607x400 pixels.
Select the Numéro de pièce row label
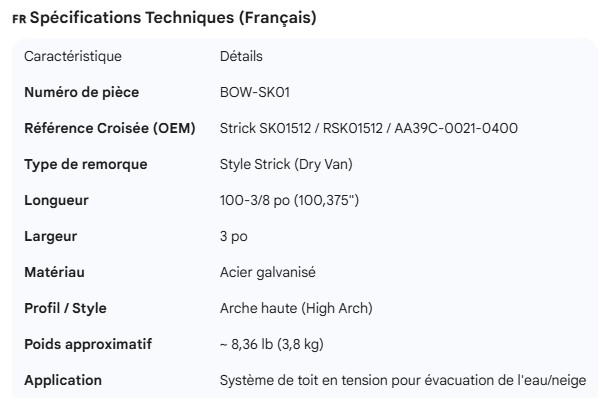81,92
